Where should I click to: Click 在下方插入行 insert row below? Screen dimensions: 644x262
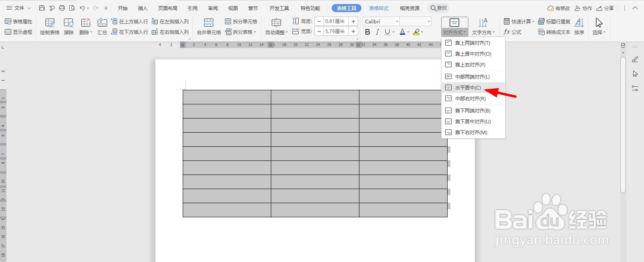click(x=130, y=32)
